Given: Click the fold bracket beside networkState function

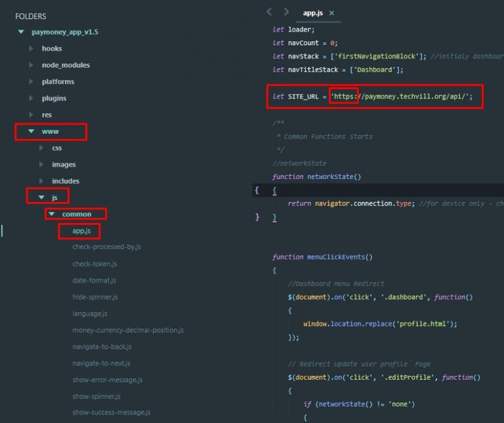Looking at the screenshot, I should [x=257, y=190].
